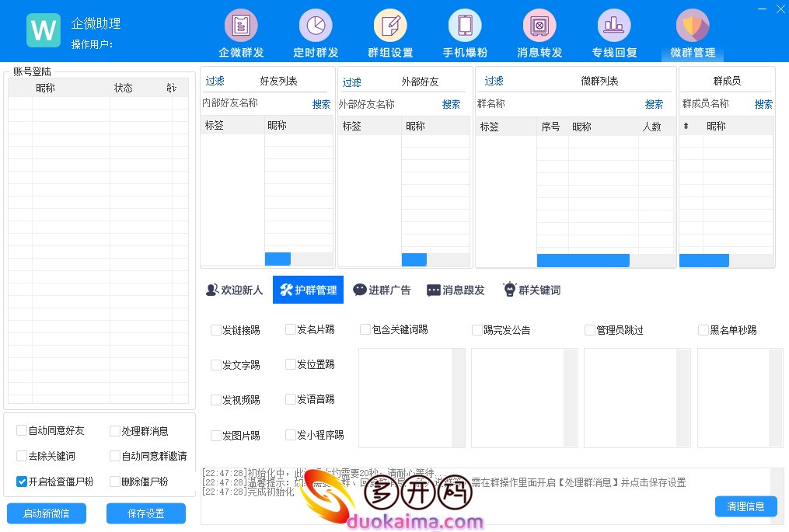Viewport: 789px width, 532px height.
Task: Switch to the 群关键词 tab
Action: tap(532, 290)
